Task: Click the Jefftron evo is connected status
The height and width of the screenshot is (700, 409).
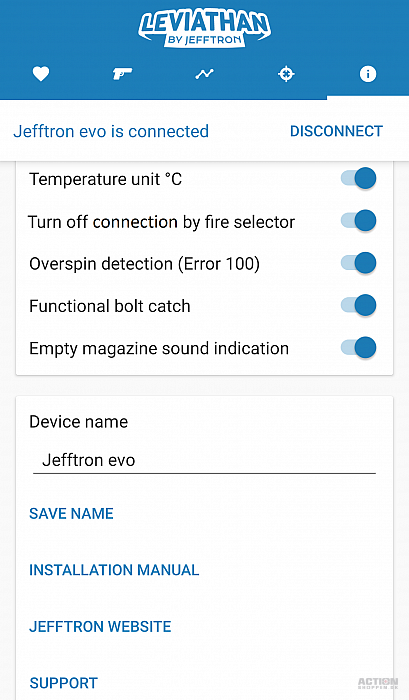Action: pos(111,131)
